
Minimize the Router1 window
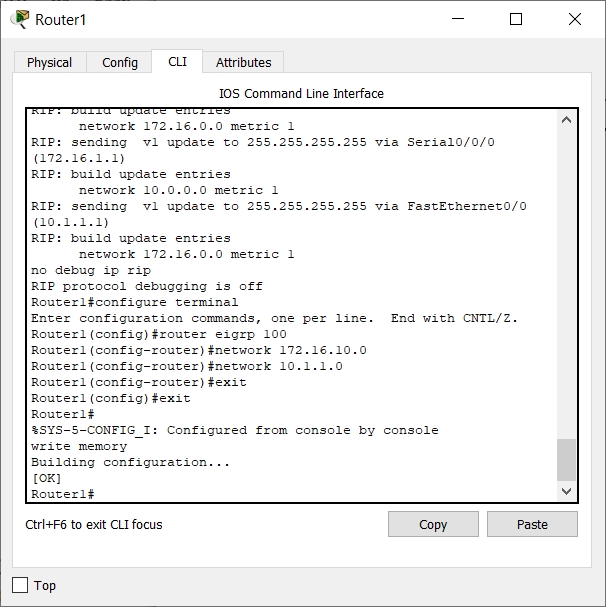(458, 19)
